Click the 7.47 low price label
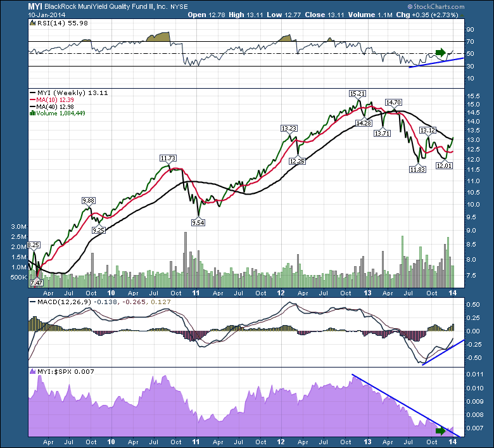 click(37, 283)
